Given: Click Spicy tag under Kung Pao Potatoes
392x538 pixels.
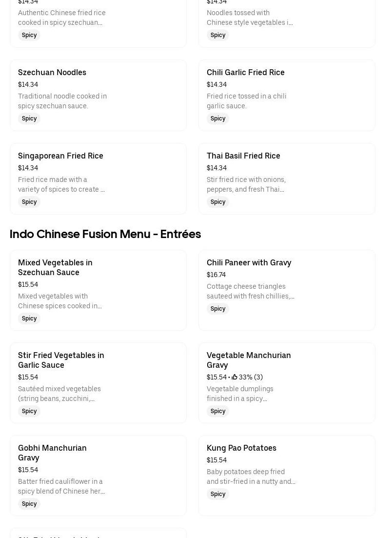Looking at the screenshot, I should pyautogui.click(x=218, y=494).
